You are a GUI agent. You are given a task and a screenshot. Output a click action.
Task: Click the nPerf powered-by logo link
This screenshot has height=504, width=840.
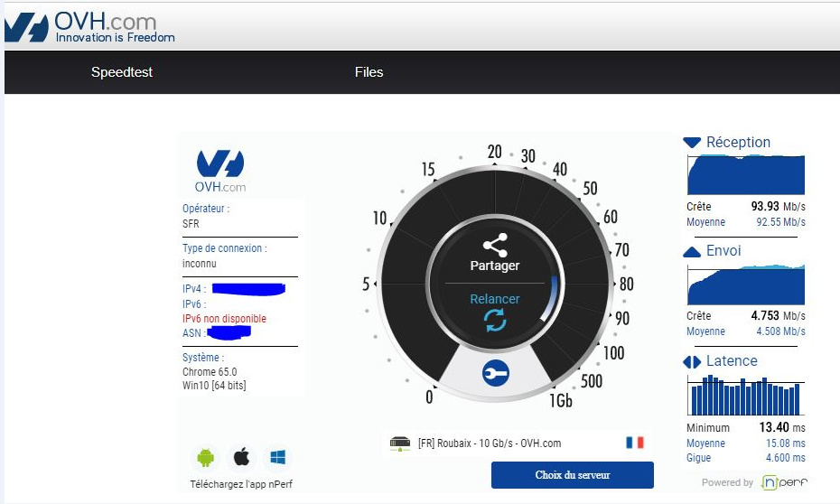pyautogui.click(x=782, y=482)
